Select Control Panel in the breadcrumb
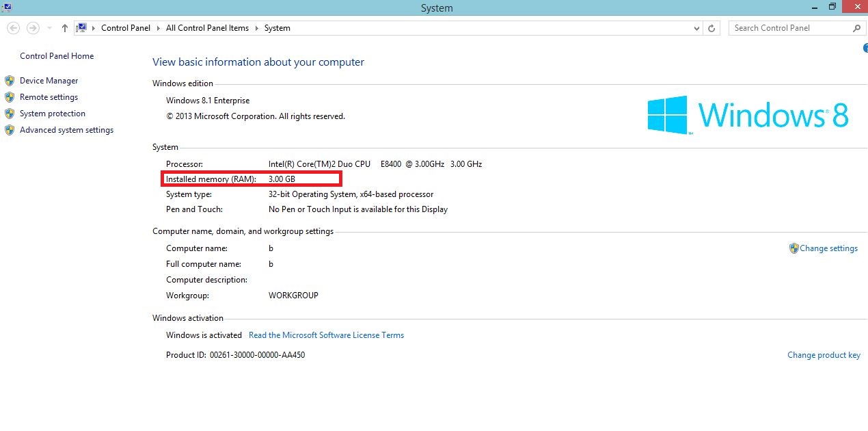This screenshot has height=431, width=868. pos(126,28)
